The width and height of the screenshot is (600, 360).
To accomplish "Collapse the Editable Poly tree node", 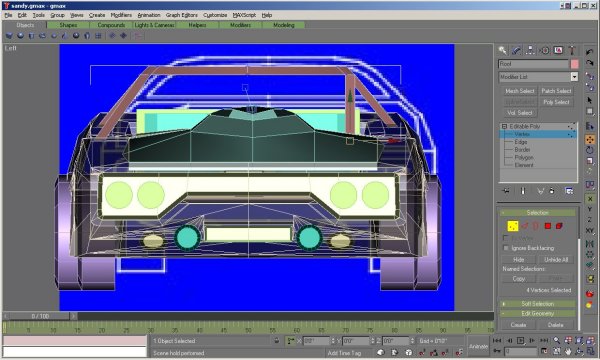I will pyautogui.click(x=504, y=126).
